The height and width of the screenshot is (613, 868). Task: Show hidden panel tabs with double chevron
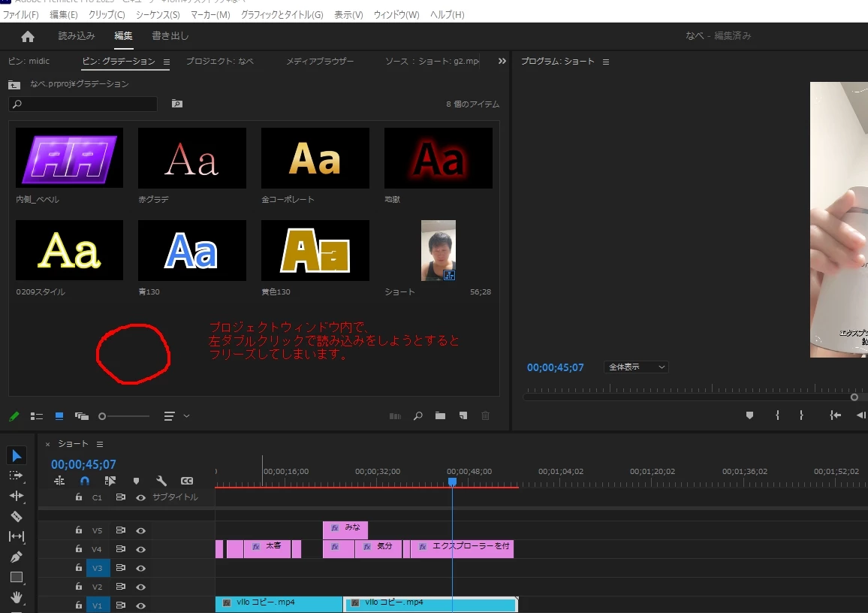[x=502, y=61]
